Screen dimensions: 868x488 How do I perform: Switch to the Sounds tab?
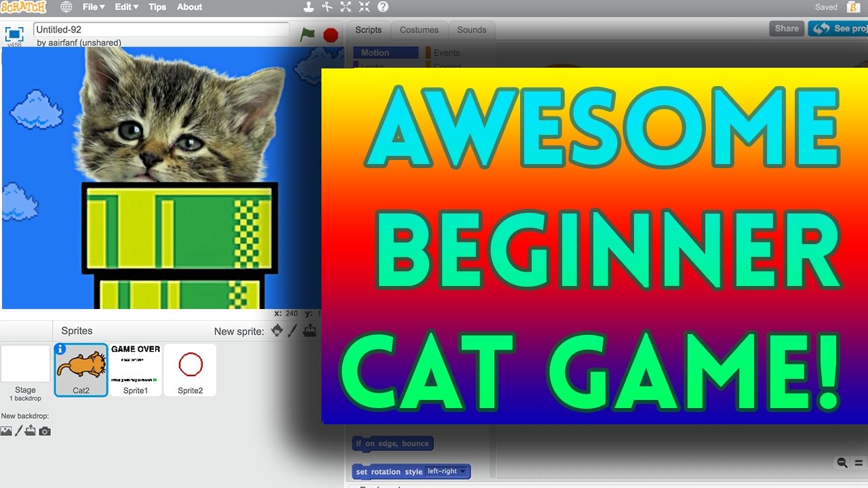(x=472, y=30)
